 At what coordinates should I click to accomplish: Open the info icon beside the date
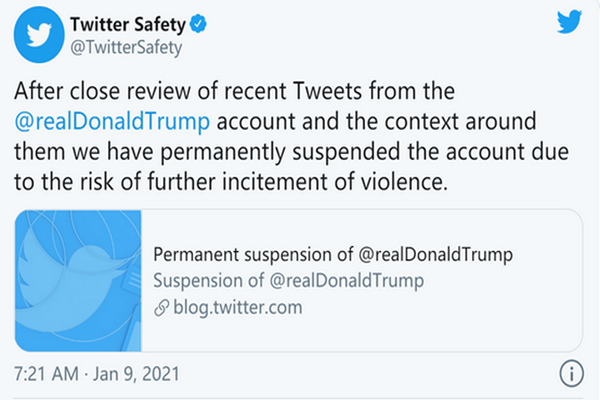coord(568,373)
